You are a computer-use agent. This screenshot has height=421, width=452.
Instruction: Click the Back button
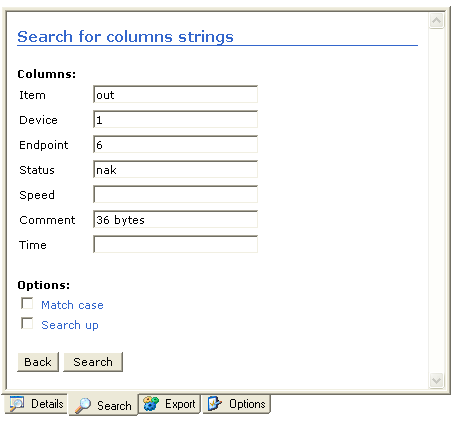tap(38, 362)
